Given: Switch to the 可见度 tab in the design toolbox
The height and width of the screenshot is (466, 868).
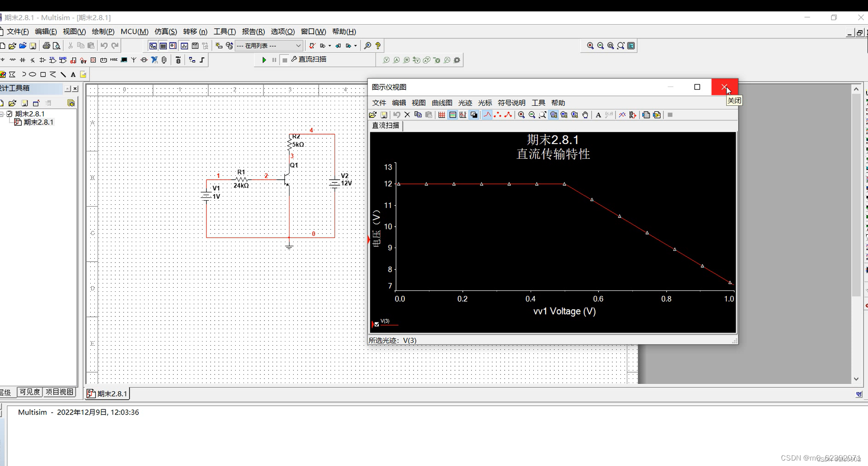Looking at the screenshot, I should coord(30,392).
